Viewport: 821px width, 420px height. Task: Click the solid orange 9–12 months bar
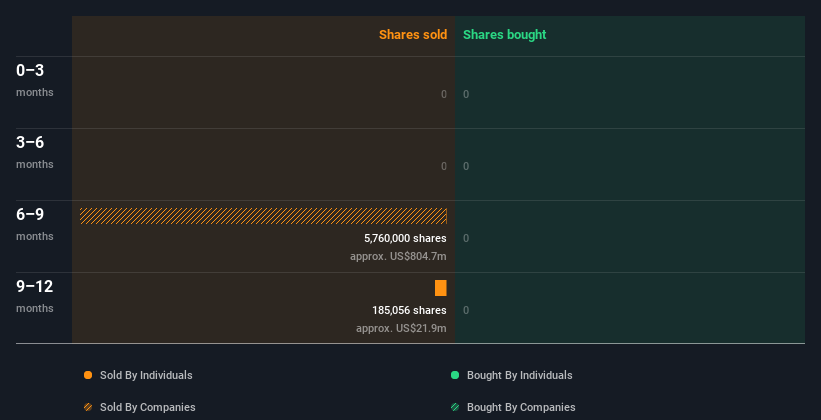coord(441,288)
